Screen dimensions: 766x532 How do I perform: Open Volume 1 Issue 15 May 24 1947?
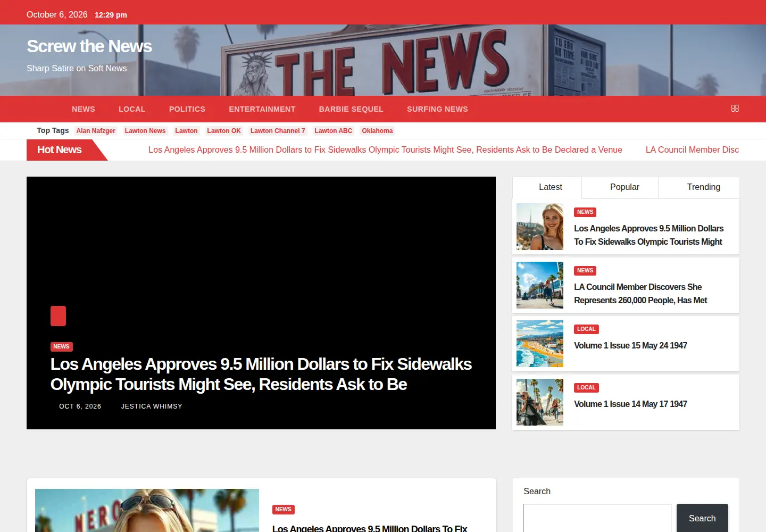(630, 346)
